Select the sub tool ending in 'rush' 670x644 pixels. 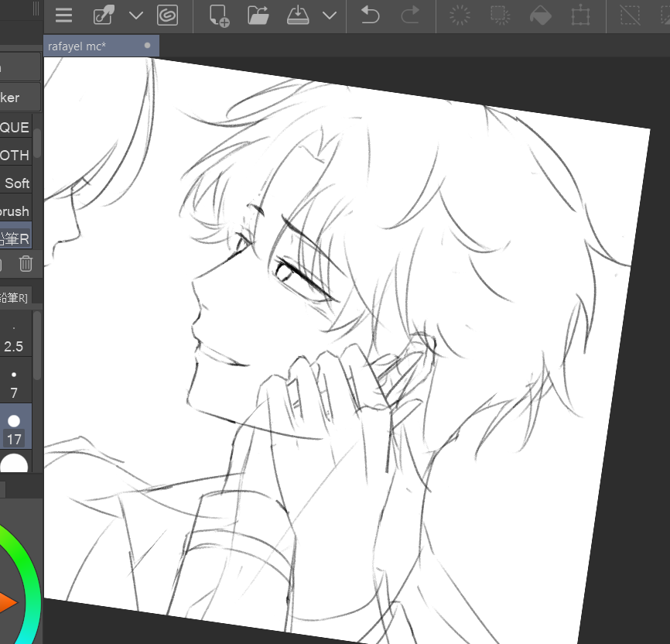(15, 211)
